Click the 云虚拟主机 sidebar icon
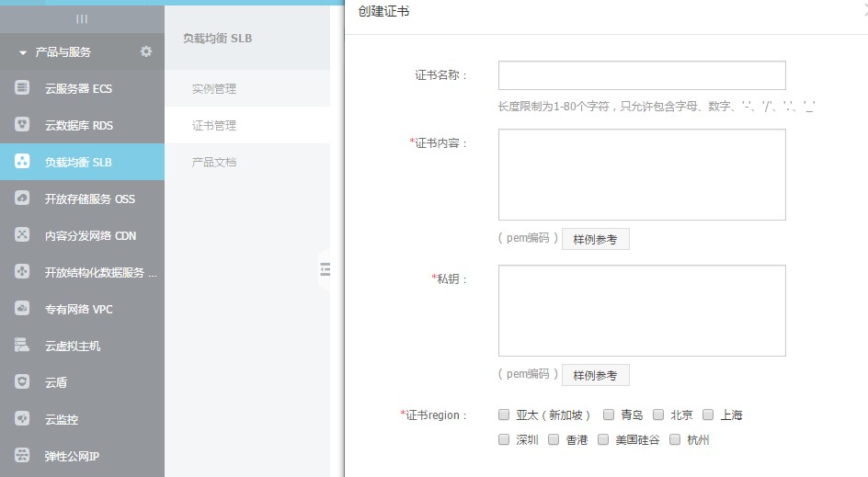Image resolution: width=868 pixels, height=477 pixels. pyautogui.click(x=22, y=346)
